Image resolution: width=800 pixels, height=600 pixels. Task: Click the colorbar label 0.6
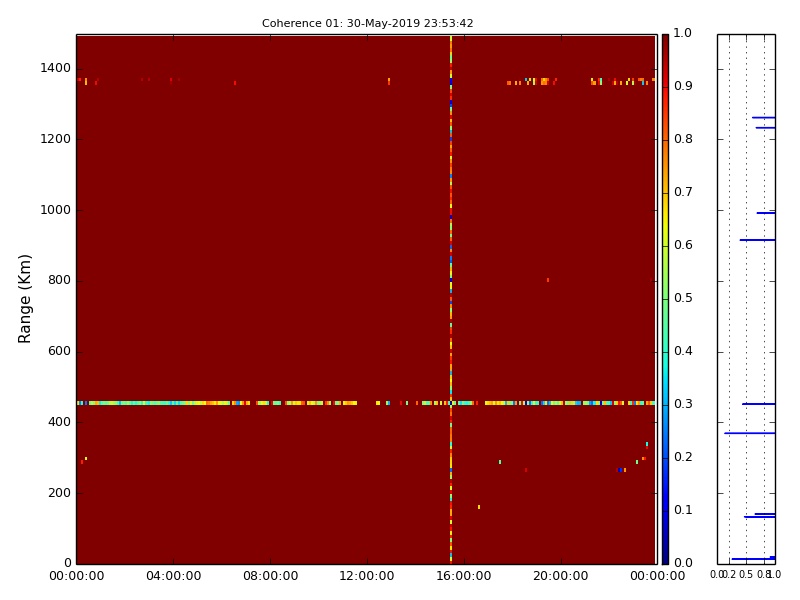pyautogui.click(x=683, y=245)
